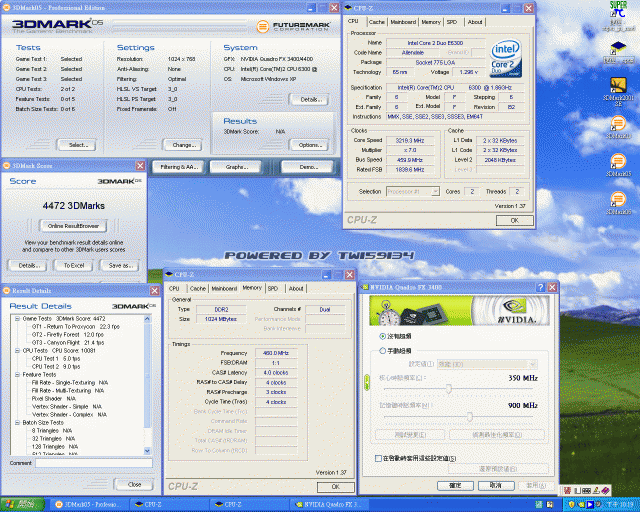
Task: Switch to Cache tab in CPU-Z processor window
Action: [377, 22]
